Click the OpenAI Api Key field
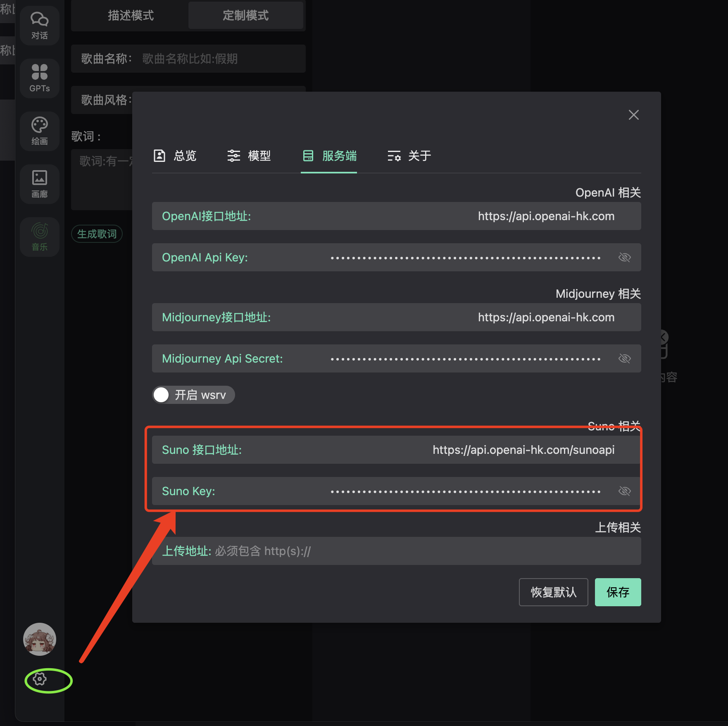This screenshot has height=726, width=728. click(397, 257)
